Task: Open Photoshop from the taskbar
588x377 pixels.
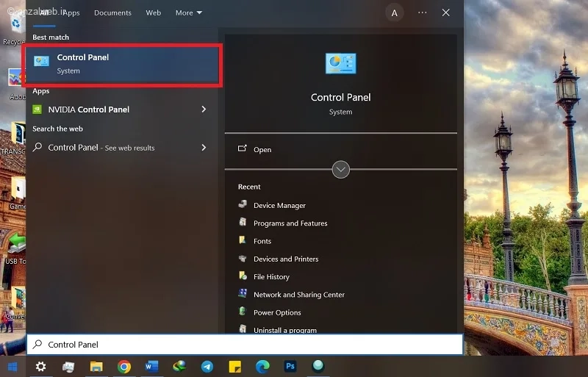Action: [290, 366]
